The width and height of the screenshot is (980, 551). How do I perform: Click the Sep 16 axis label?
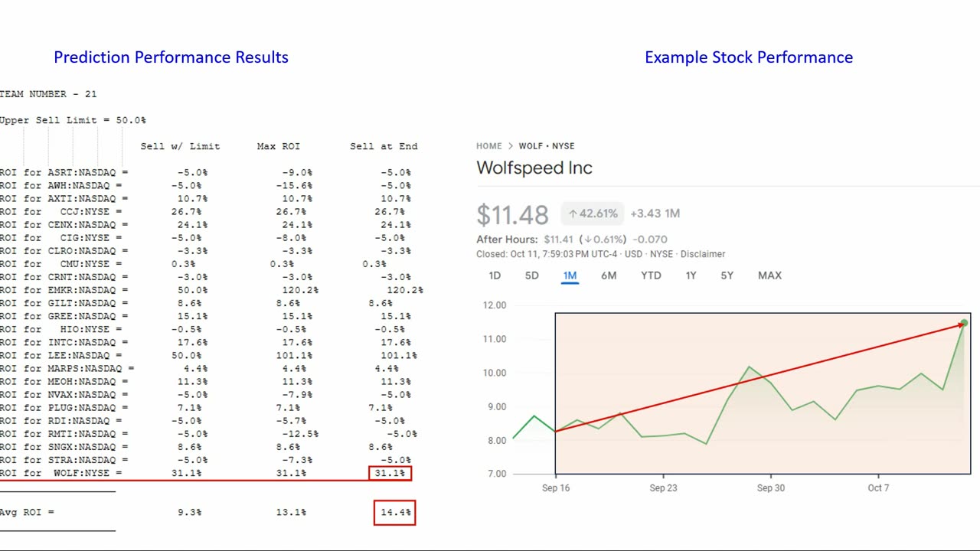555,488
